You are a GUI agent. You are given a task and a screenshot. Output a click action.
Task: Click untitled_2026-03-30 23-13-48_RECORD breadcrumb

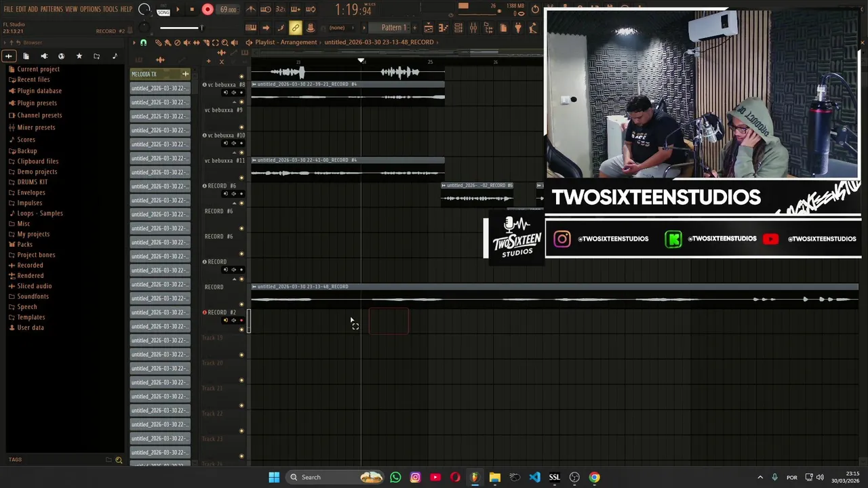tap(379, 42)
